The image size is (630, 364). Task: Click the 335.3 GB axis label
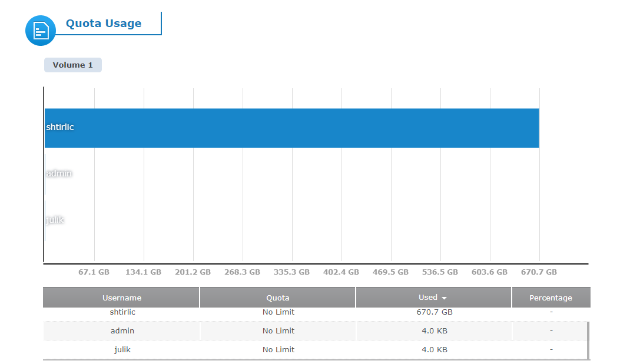[292, 272]
